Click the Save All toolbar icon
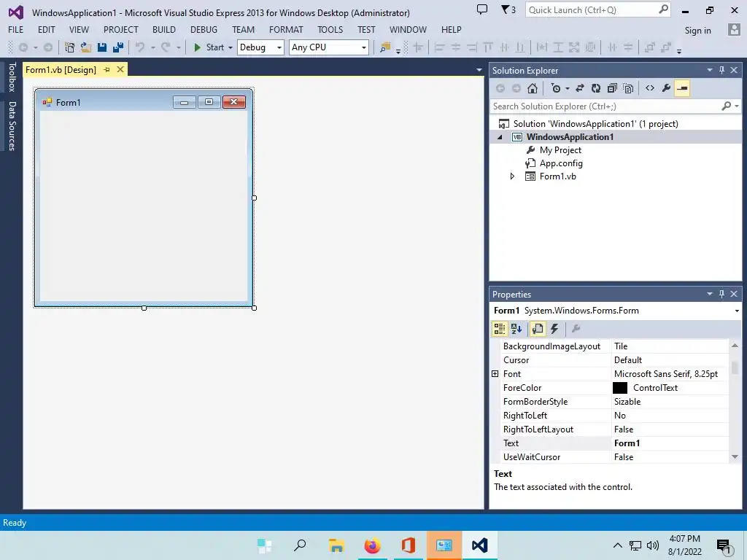 coord(118,47)
